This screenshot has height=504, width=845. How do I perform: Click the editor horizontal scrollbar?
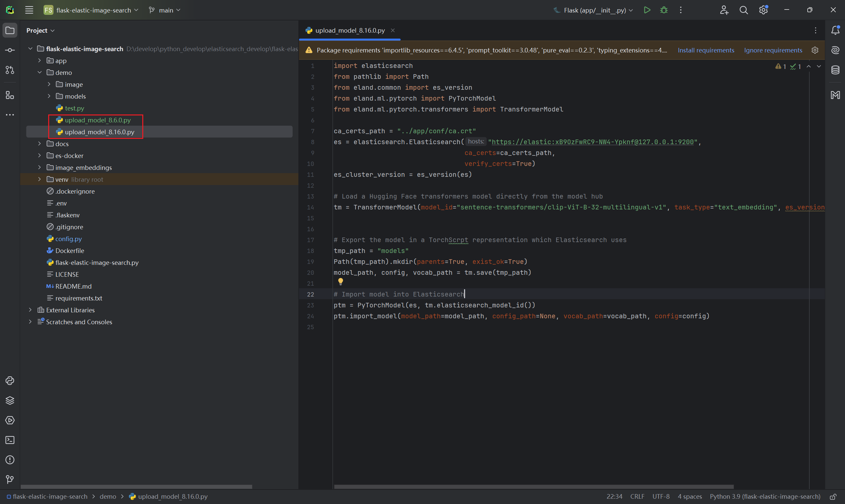pyautogui.click(x=533, y=487)
